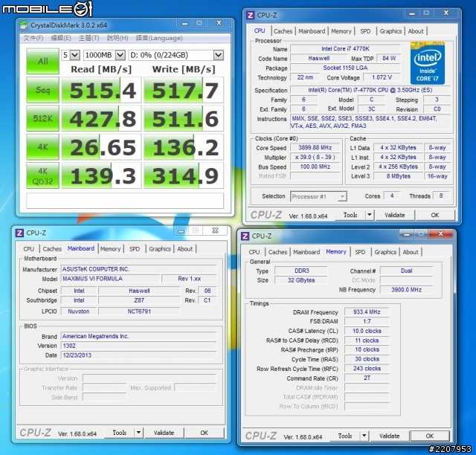Click the Intel Core i7 inside logo
This screenshot has width=476, height=455.
428,63
